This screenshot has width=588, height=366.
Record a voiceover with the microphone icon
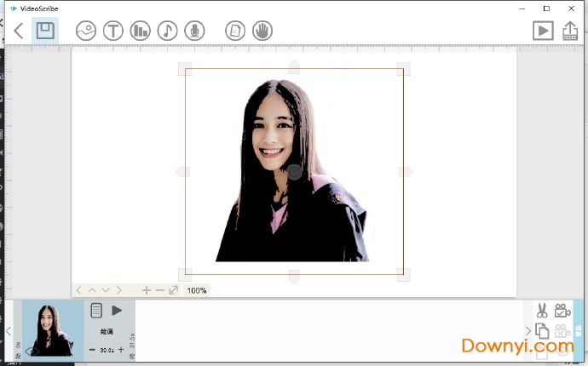194,31
